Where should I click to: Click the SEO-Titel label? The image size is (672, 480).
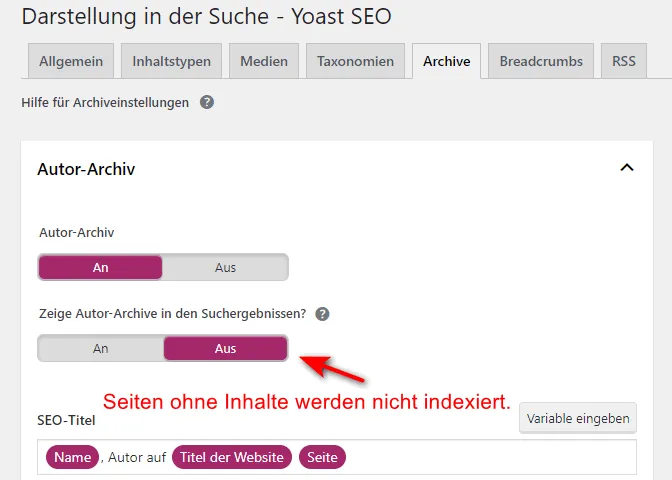coord(66,420)
